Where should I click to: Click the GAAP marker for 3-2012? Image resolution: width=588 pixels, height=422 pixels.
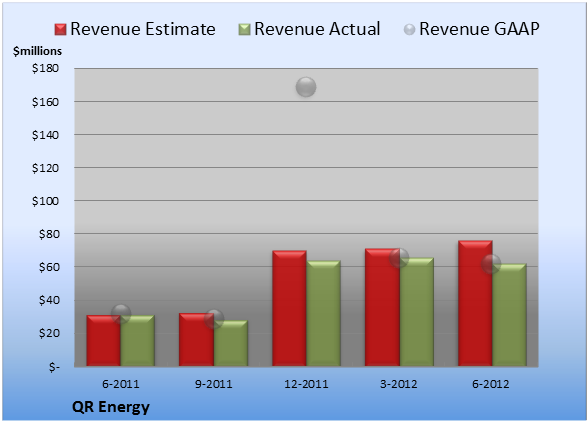point(399,258)
